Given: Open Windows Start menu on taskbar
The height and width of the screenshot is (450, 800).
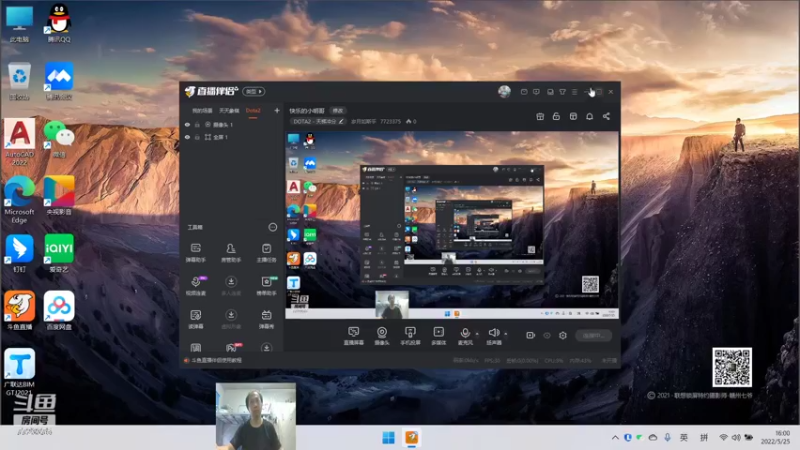Looking at the screenshot, I should 388,438.
